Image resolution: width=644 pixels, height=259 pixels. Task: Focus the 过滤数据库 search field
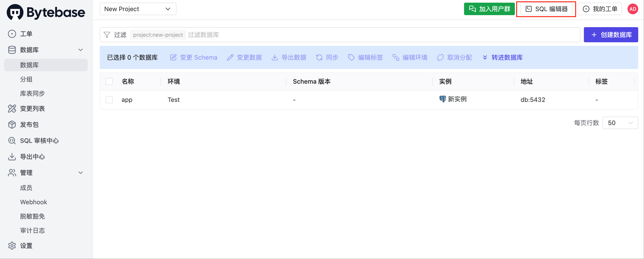pos(383,35)
